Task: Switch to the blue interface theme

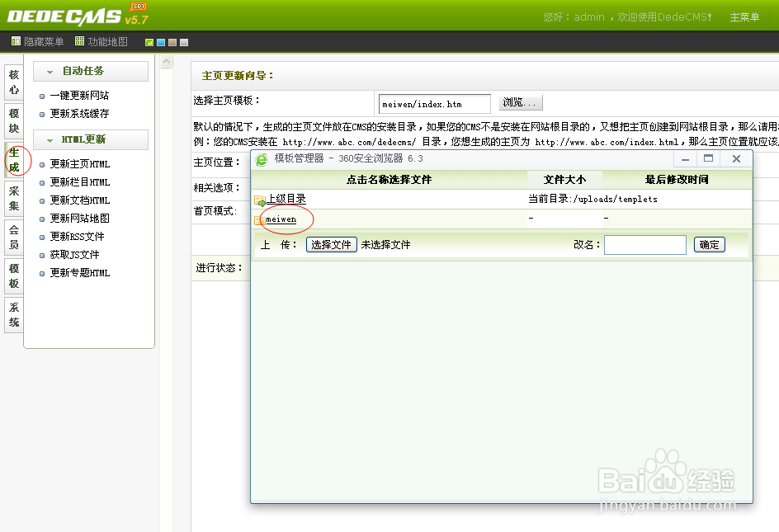Action: click(x=161, y=42)
